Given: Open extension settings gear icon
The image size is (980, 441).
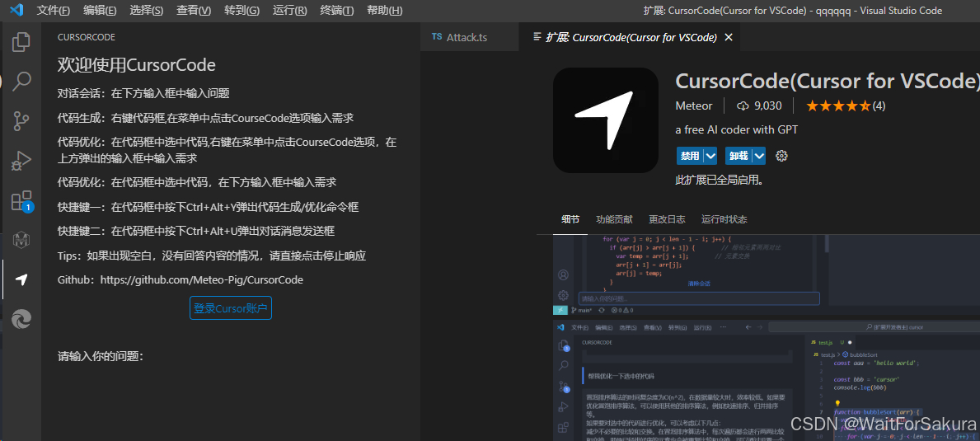Looking at the screenshot, I should [781, 156].
